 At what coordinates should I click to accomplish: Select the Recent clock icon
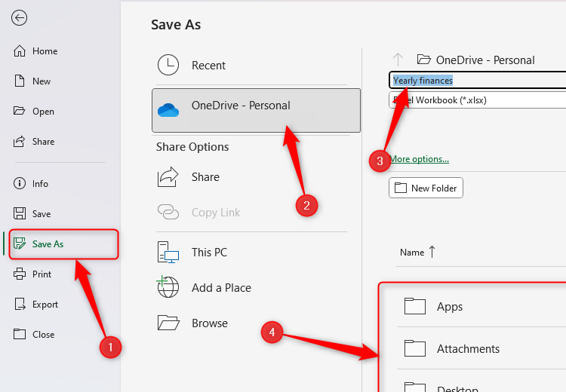[168, 66]
